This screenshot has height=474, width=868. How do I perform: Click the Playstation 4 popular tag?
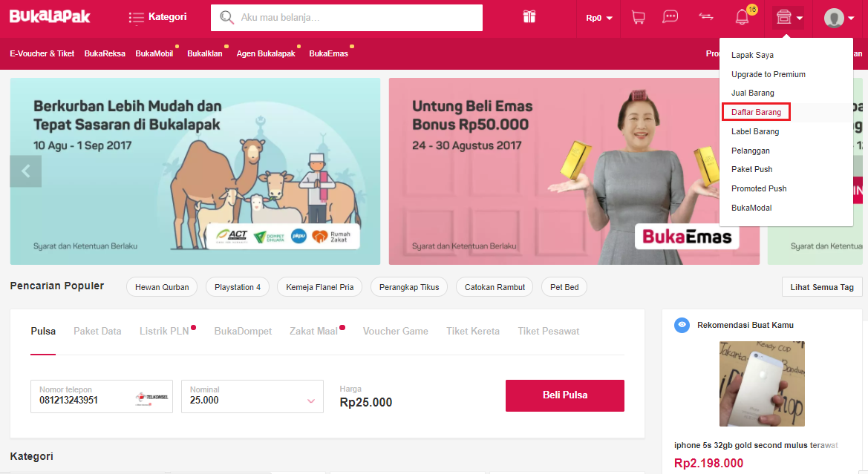pos(238,287)
